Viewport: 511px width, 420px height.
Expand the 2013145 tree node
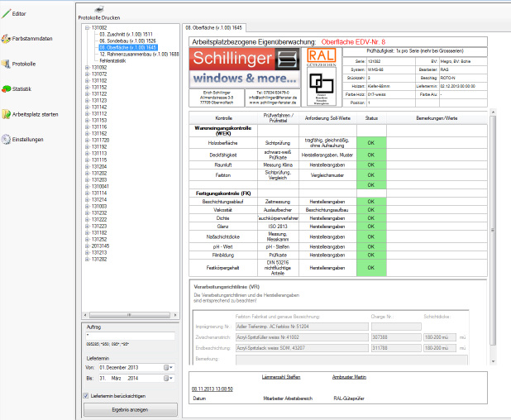[87, 246]
